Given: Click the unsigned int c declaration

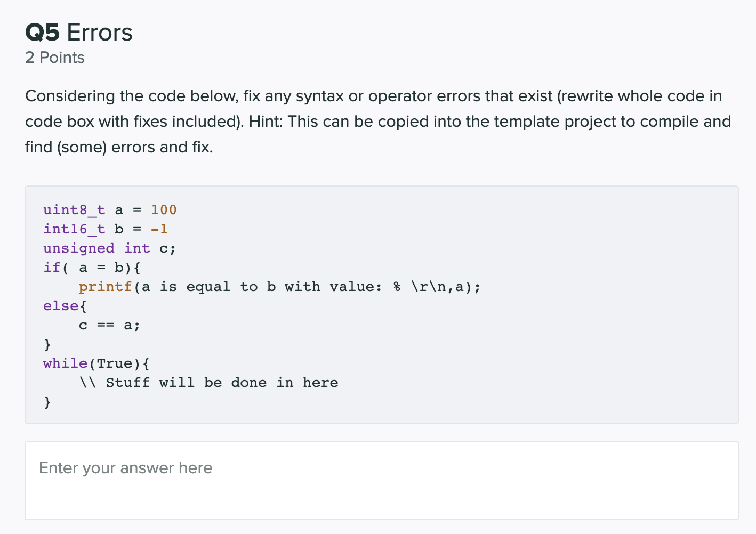Looking at the screenshot, I should [x=109, y=248].
